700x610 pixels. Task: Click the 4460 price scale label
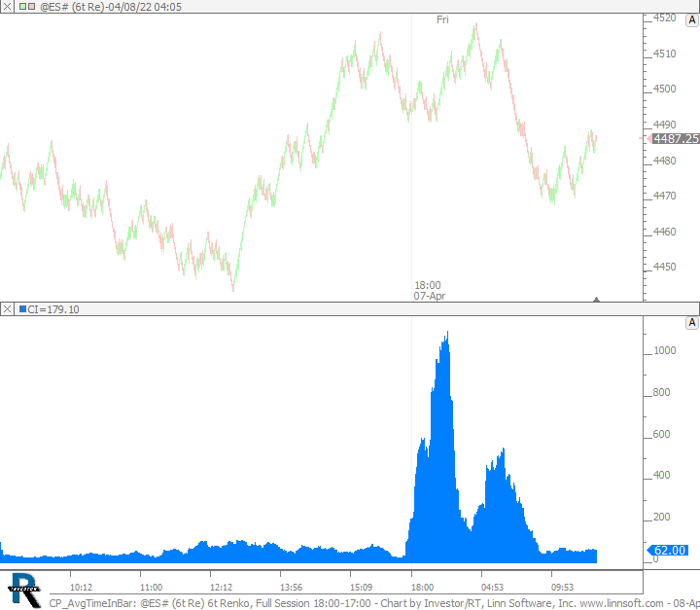point(664,232)
